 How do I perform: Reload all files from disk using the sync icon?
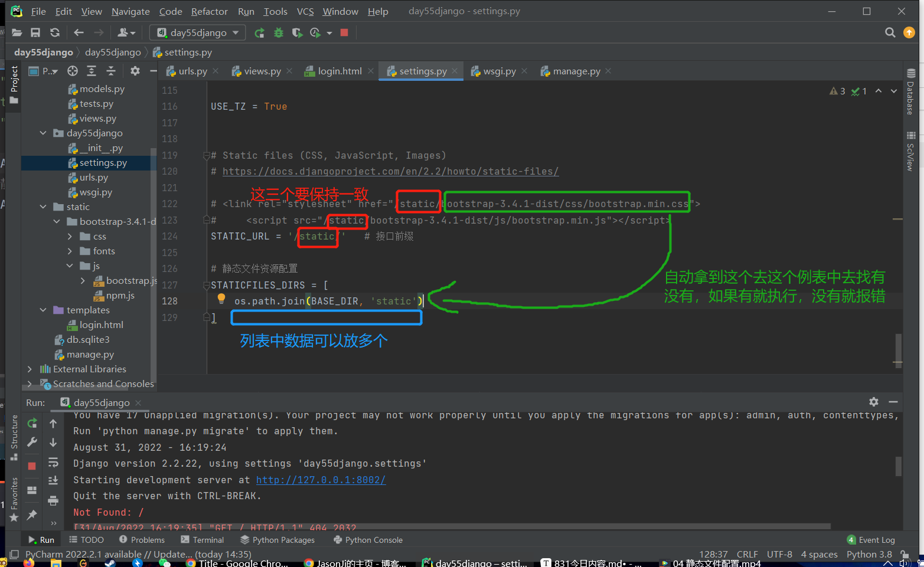pyautogui.click(x=55, y=32)
